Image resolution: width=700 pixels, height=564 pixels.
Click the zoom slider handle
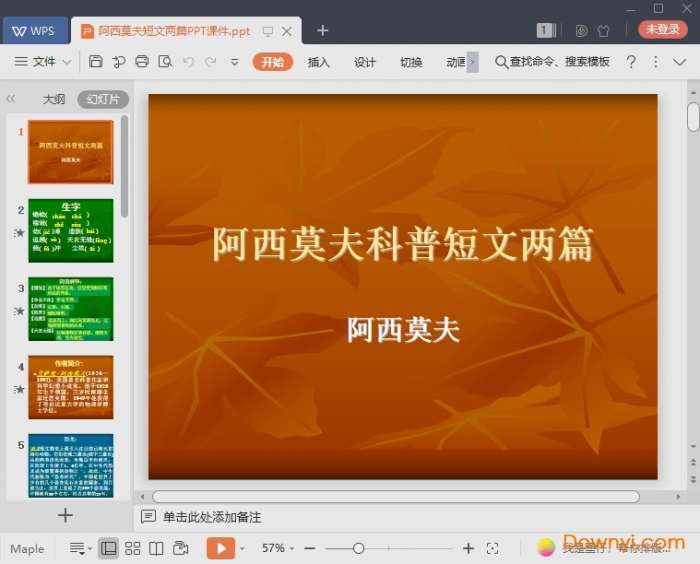click(x=358, y=548)
